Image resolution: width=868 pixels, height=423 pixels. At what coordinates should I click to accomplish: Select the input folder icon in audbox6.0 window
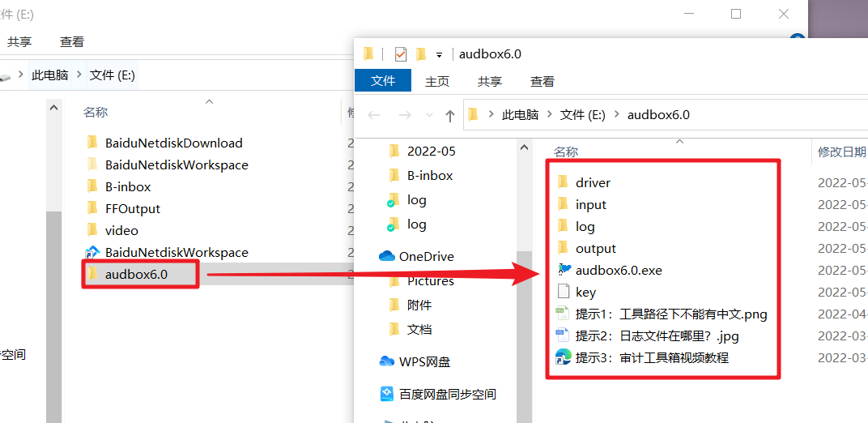[563, 204]
